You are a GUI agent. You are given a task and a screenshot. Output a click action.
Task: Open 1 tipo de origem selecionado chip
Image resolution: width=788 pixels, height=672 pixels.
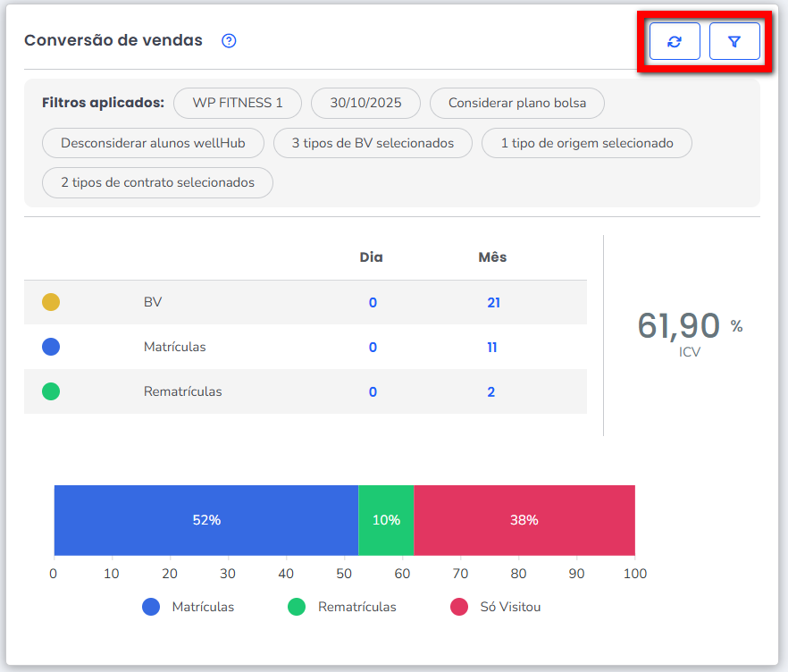[587, 143]
